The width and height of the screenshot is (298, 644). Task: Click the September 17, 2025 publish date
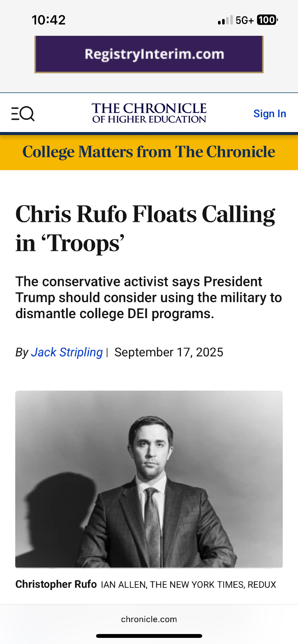tap(169, 352)
